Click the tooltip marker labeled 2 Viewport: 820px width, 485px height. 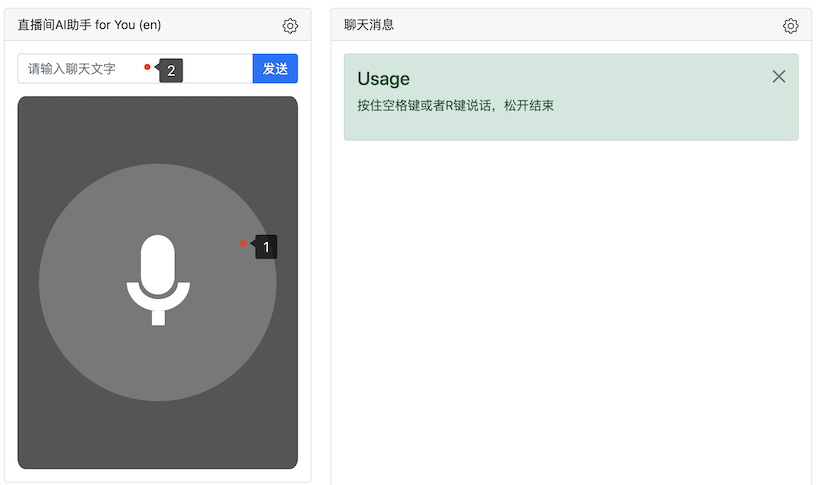pos(171,71)
